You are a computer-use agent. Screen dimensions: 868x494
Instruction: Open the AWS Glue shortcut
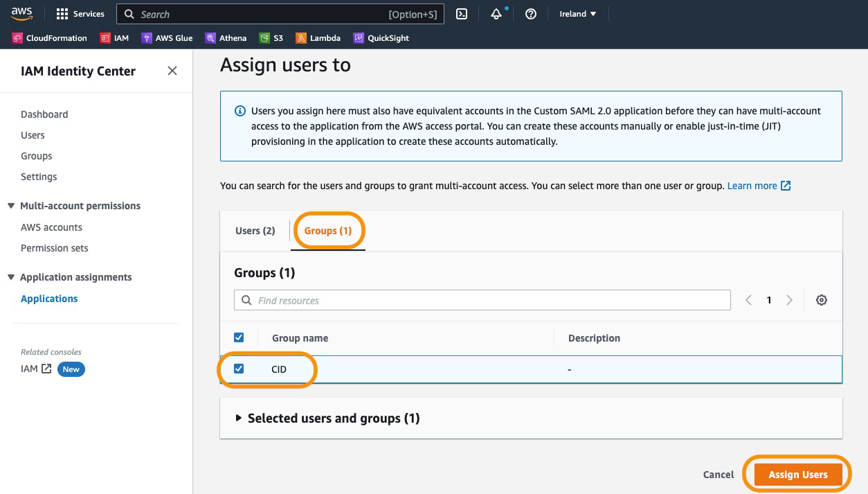tap(167, 38)
